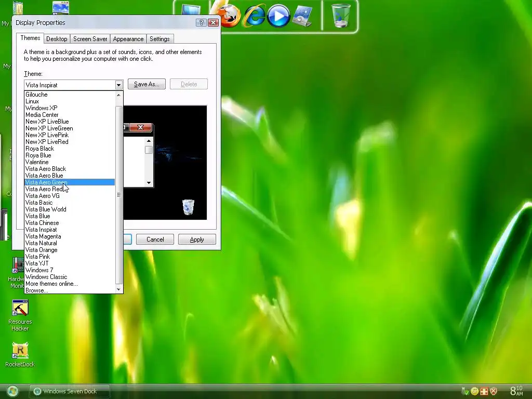Open the Desktop tab

[57, 39]
